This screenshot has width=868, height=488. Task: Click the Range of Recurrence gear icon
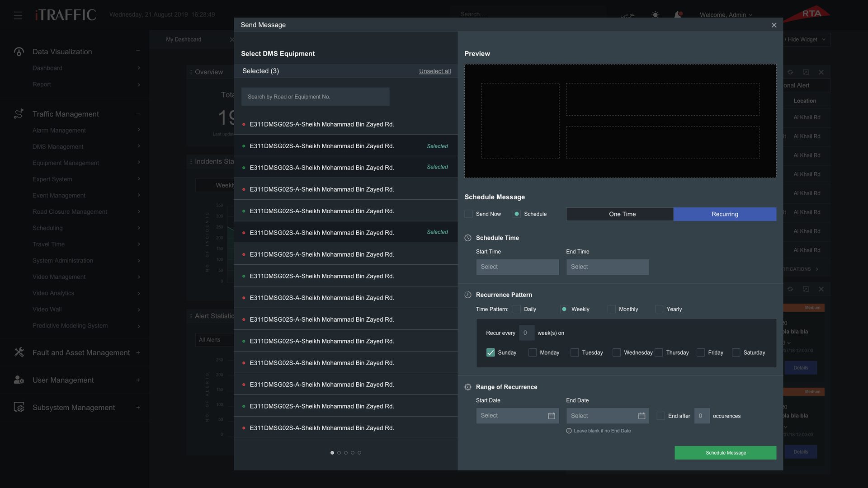coord(468,387)
